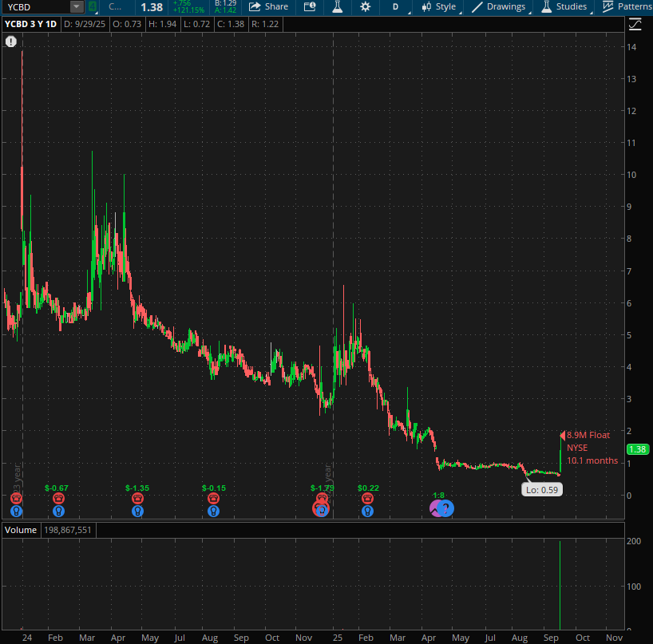Viewport: 653px width, 644px height.
Task: Click the green number 4 icon beside the symbol
Action: tap(93, 6)
